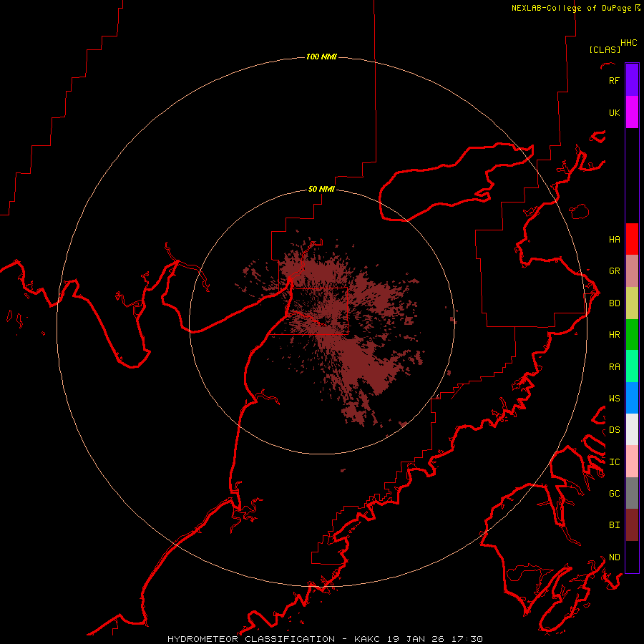
Task: Click the IC light pink swatch
Action: 632,462
